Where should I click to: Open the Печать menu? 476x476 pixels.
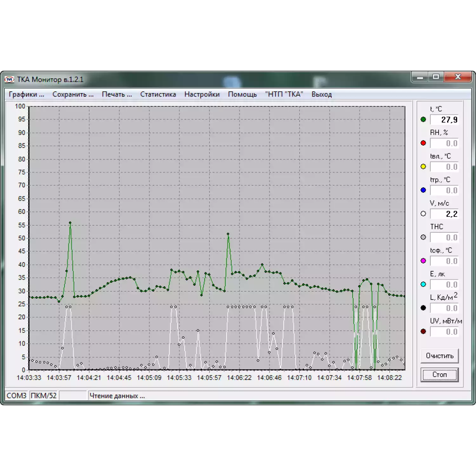(x=117, y=94)
